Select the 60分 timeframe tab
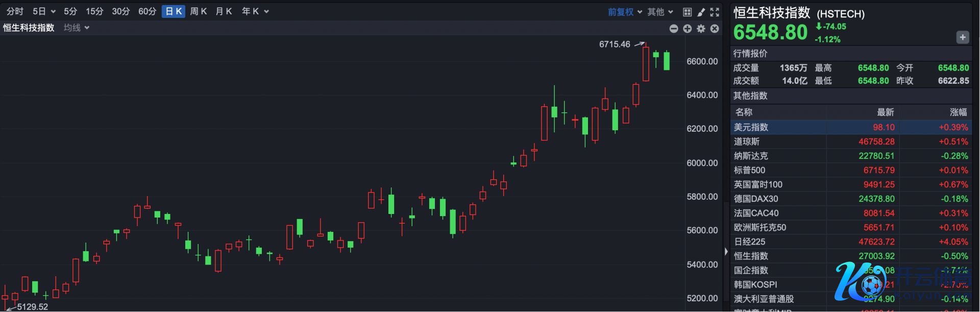This screenshot has width=980, height=312. (147, 11)
